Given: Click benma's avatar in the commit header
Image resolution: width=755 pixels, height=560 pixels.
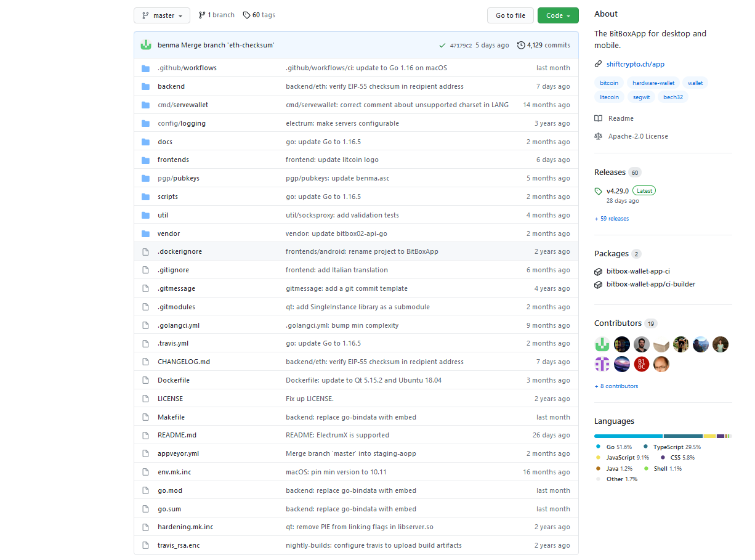Looking at the screenshot, I should coord(146,45).
